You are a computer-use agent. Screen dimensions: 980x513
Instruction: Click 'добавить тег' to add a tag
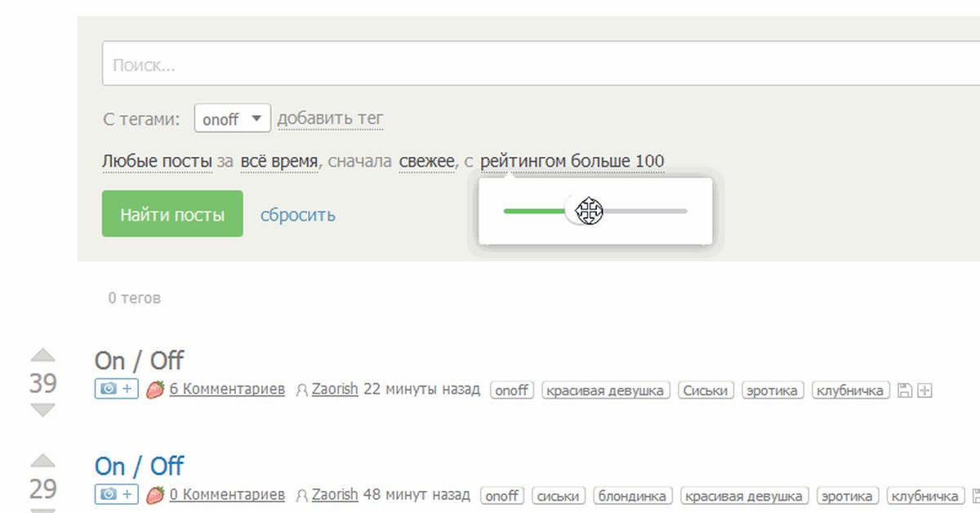tap(330, 118)
